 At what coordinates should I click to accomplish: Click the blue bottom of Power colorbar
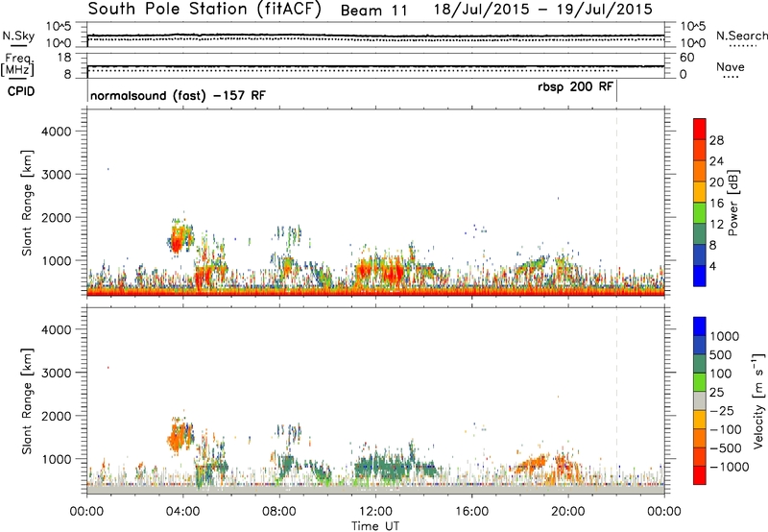[x=700, y=276]
